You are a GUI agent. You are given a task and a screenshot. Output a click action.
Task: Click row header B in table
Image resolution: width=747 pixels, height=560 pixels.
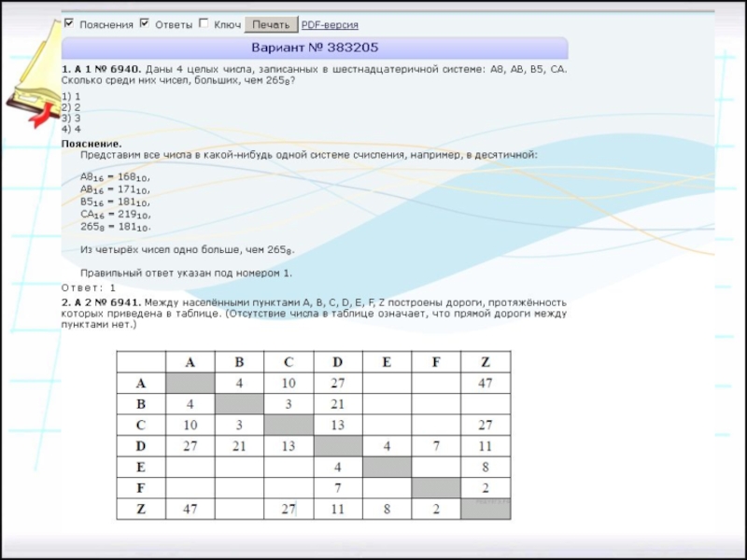point(141,404)
